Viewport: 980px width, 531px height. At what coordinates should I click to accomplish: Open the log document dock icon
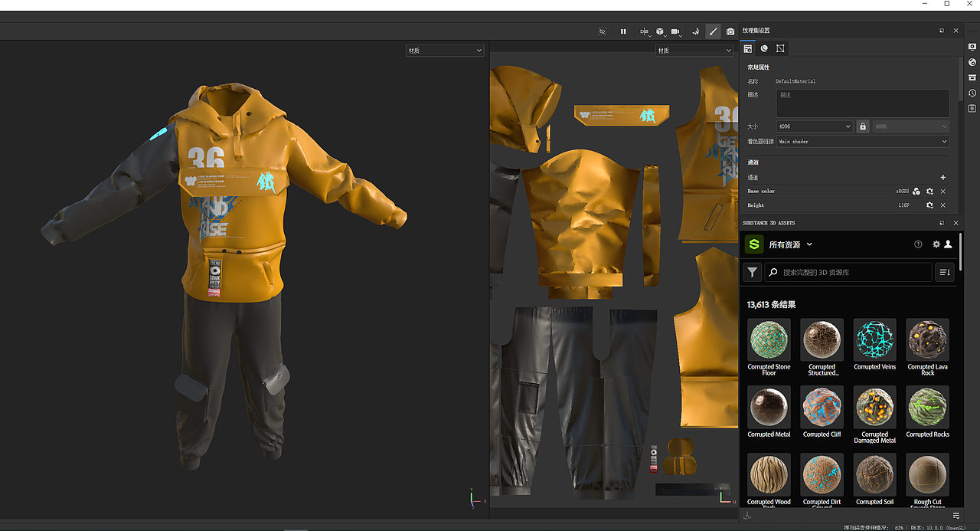(972, 109)
